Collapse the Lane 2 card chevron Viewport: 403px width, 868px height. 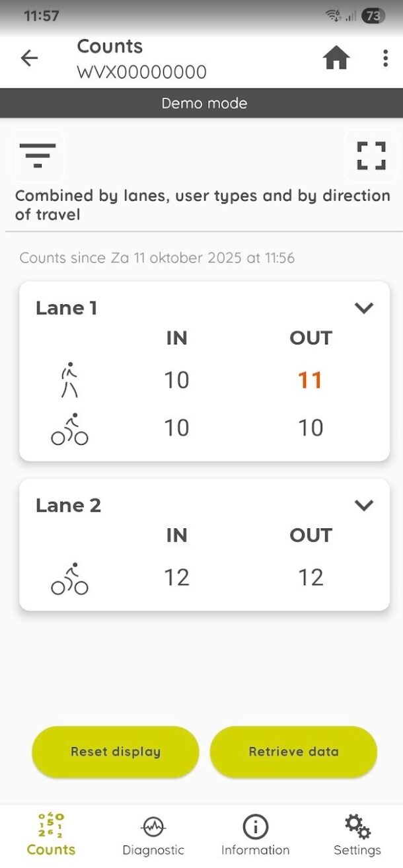[364, 506]
